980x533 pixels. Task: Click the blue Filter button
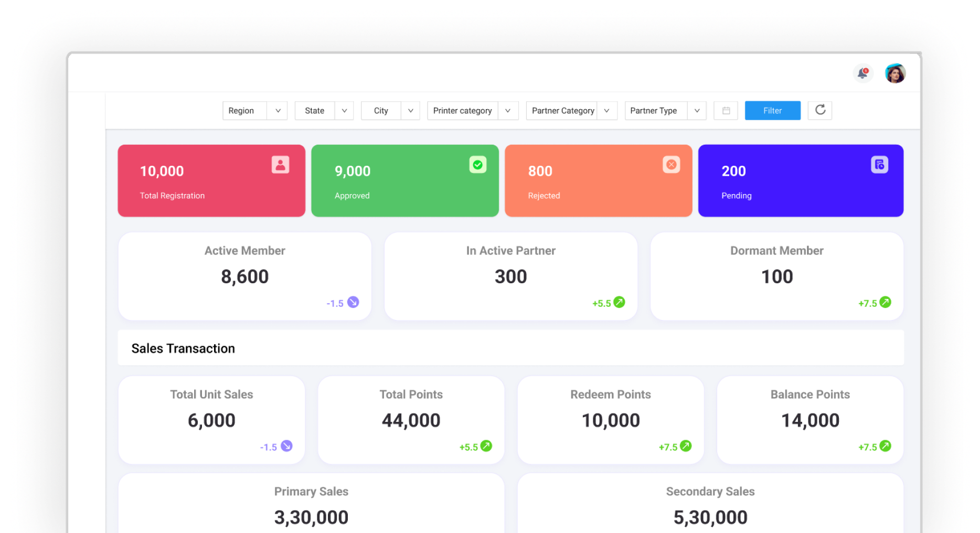[x=773, y=111]
